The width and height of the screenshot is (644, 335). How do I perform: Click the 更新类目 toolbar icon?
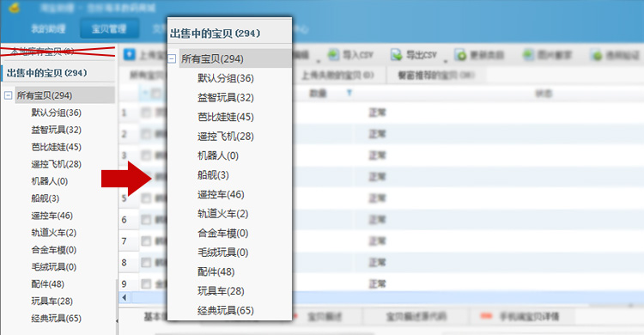coord(461,55)
